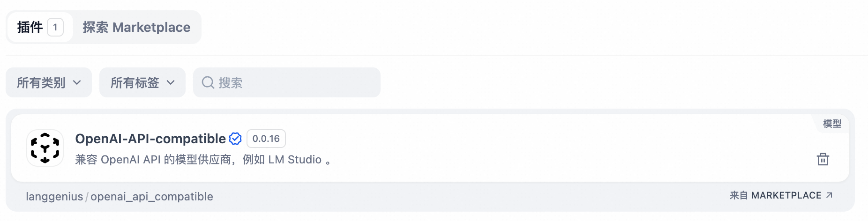Image resolution: width=868 pixels, height=221 pixels.
Task: Click the 0.0.16 version badge
Action: 266,139
